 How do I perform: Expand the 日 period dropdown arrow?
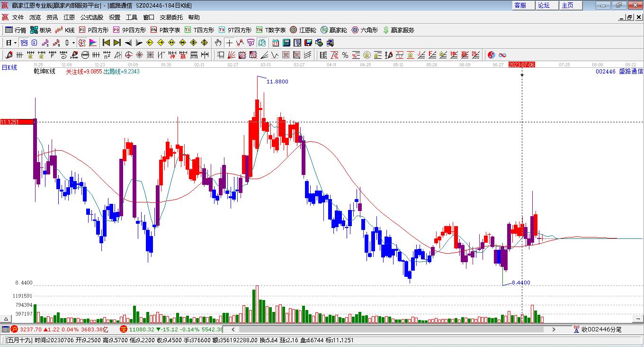tap(15, 43)
